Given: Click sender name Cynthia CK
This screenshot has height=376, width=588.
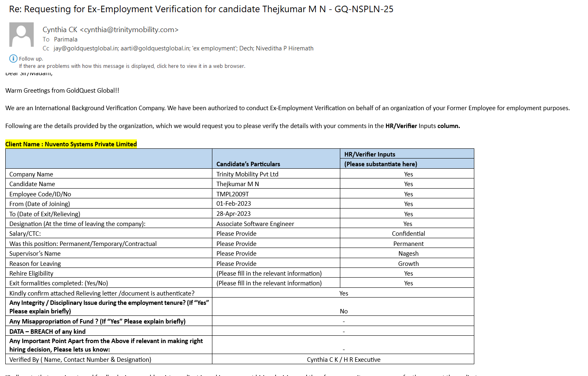Looking at the screenshot, I should pyautogui.click(x=60, y=30).
